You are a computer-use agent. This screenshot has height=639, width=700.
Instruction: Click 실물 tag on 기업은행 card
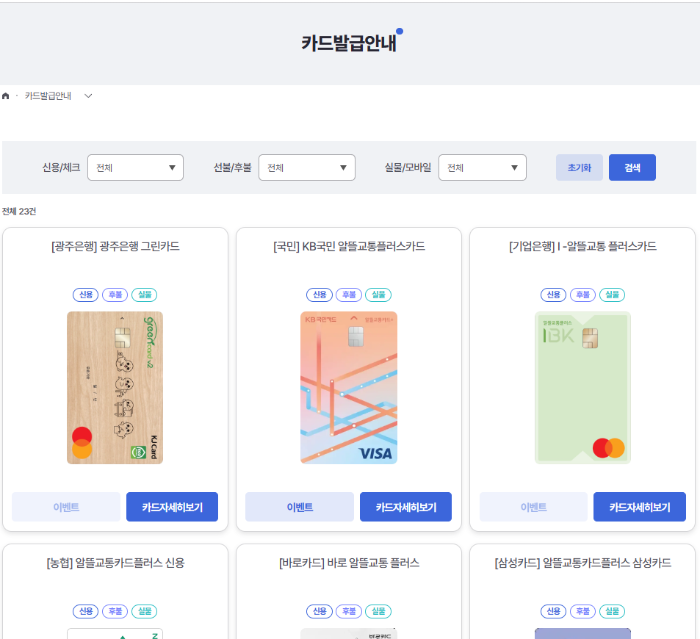pos(612,295)
